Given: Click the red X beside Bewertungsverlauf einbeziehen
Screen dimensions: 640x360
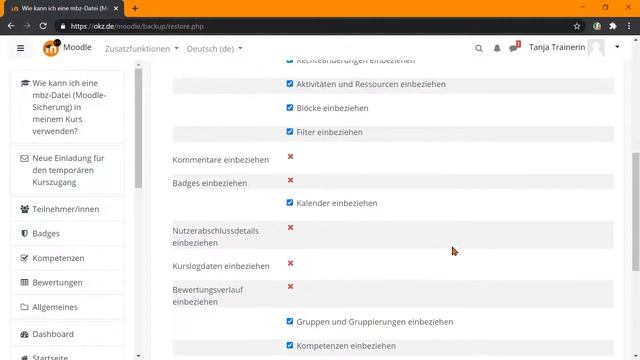Looking at the screenshot, I should pyautogui.click(x=290, y=287).
